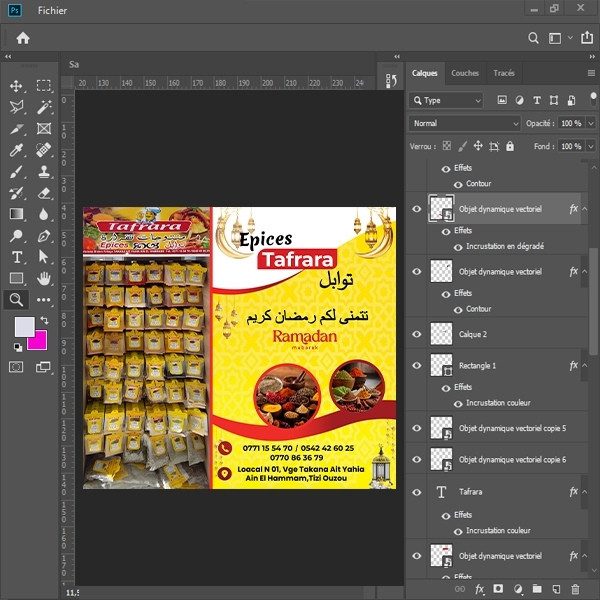Select the Magic Wand tool
Viewport: 600px width, 600px height.
tap(44, 107)
